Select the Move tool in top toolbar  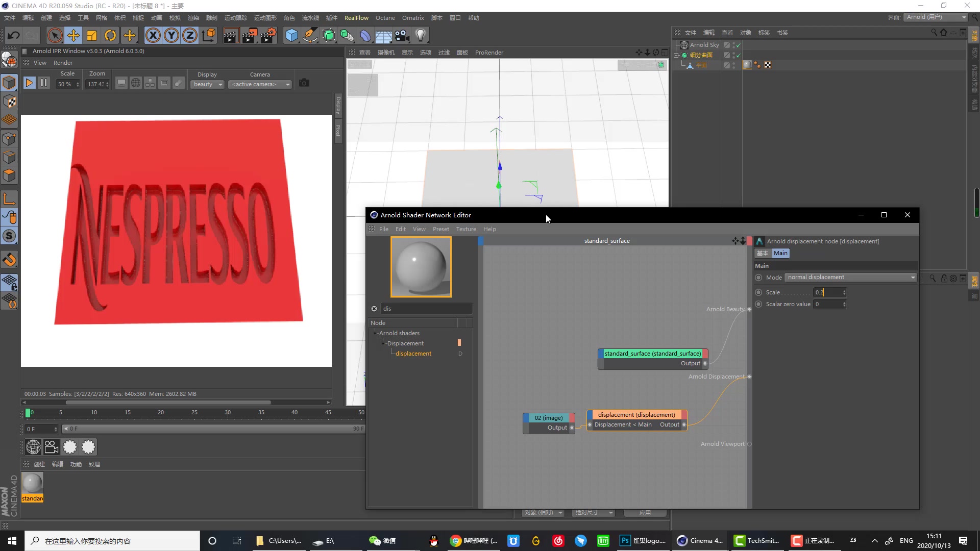click(x=73, y=36)
